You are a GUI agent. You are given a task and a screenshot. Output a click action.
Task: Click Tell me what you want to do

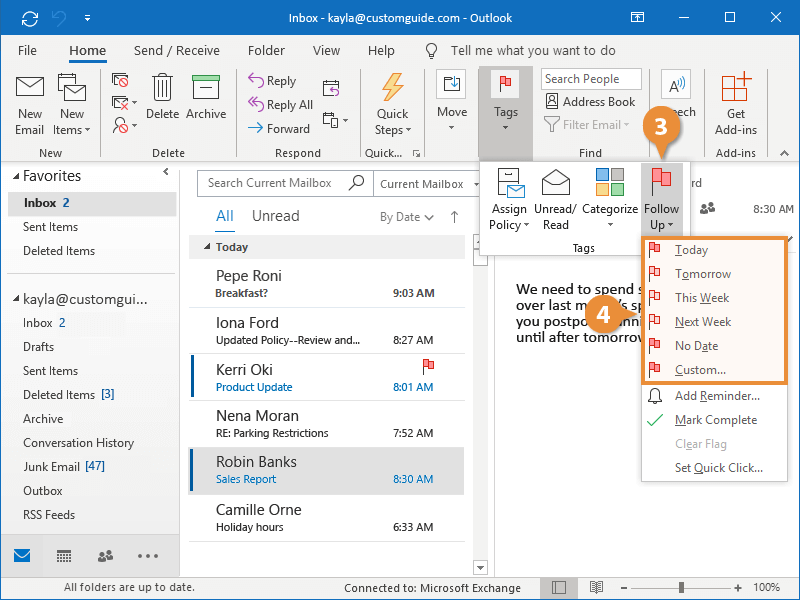pos(533,51)
